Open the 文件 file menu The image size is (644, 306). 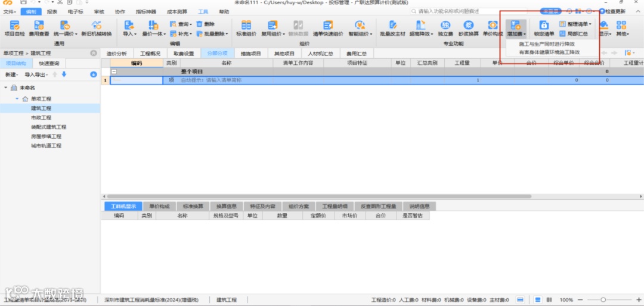(10, 11)
